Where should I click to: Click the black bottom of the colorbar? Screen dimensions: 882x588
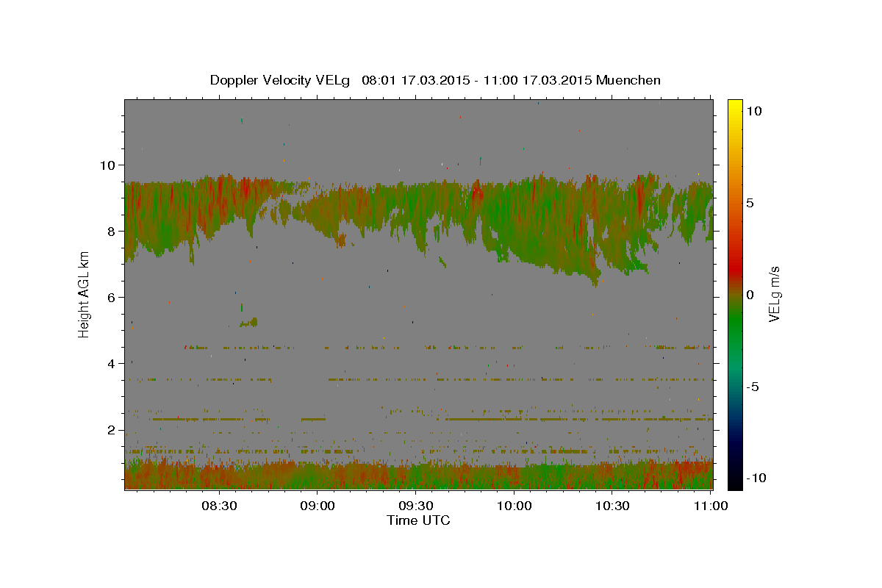coord(735,481)
